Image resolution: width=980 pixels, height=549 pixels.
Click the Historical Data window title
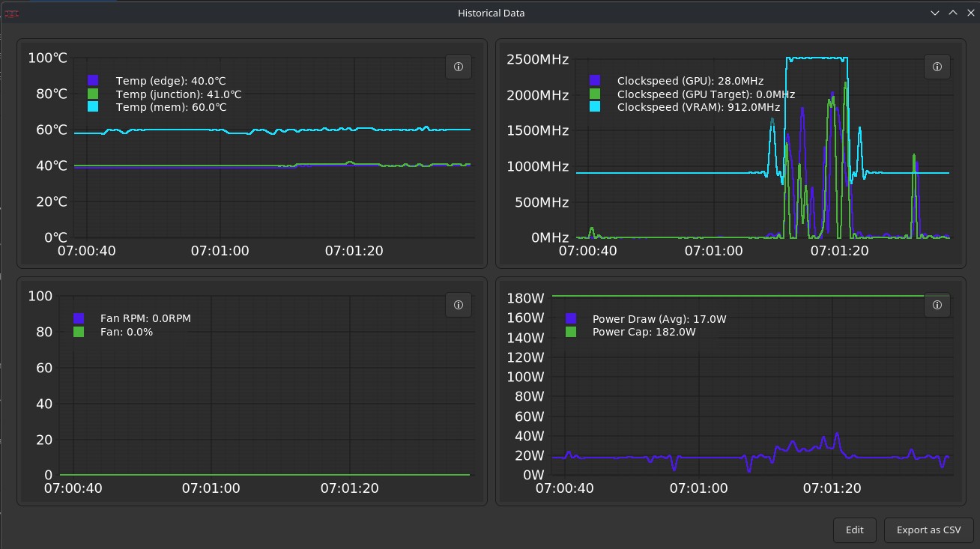(491, 13)
